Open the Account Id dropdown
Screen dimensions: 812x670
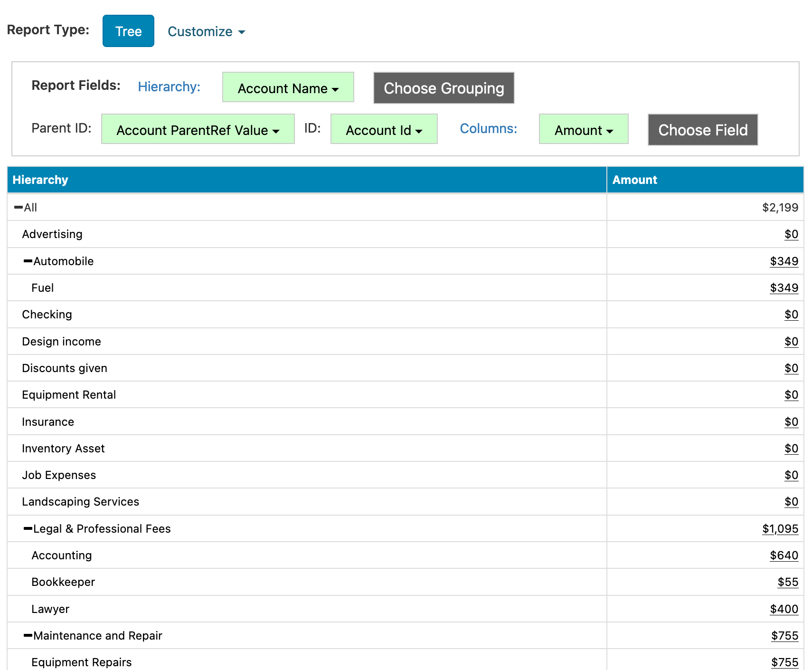point(384,130)
